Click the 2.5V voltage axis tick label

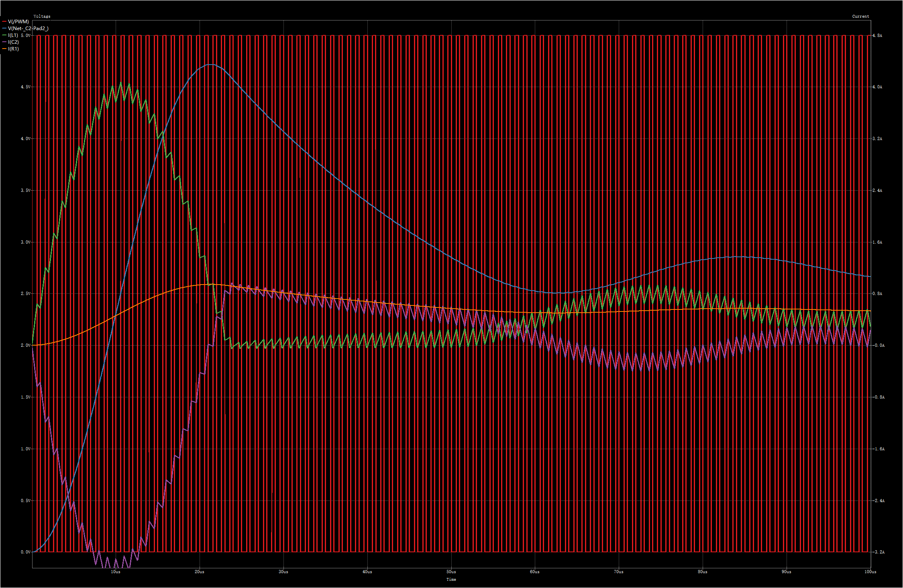[25, 294]
